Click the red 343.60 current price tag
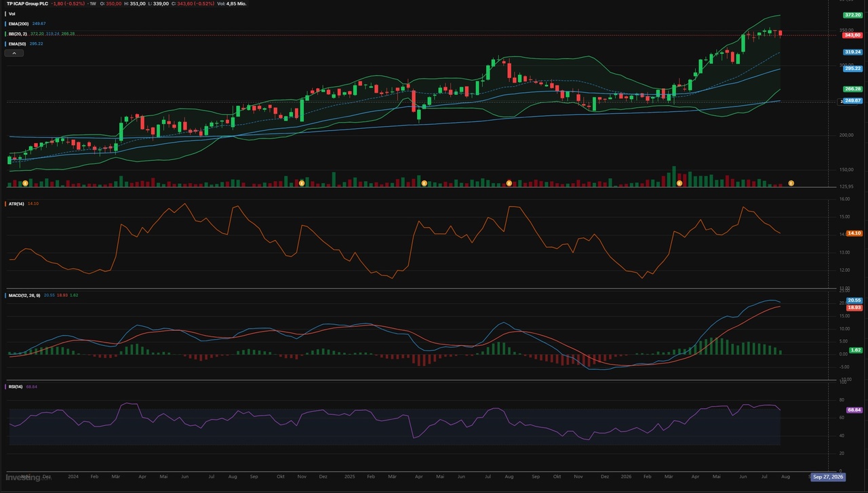Viewport: 868px width, 493px height. (x=852, y=35)
